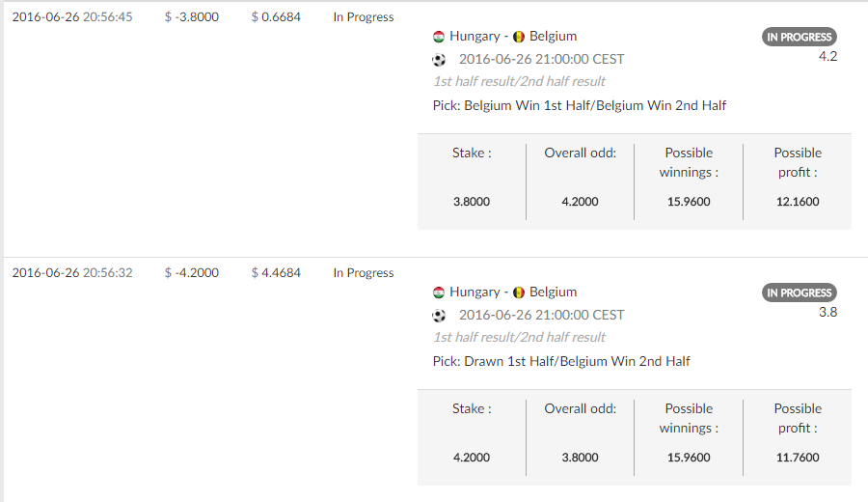Click Hungary flag icon in second bet
Image resolution: width=868 pixels, height=502 pixels.
coord(439,293)
